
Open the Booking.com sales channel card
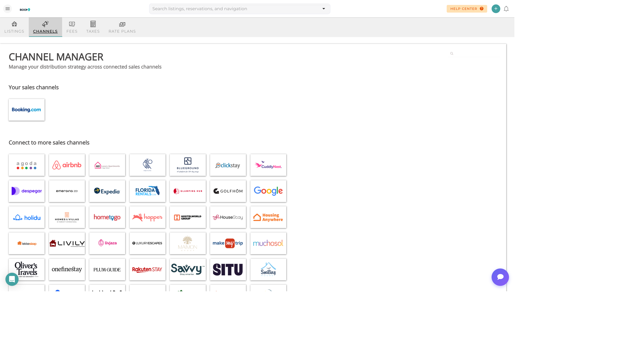point(27,109)
